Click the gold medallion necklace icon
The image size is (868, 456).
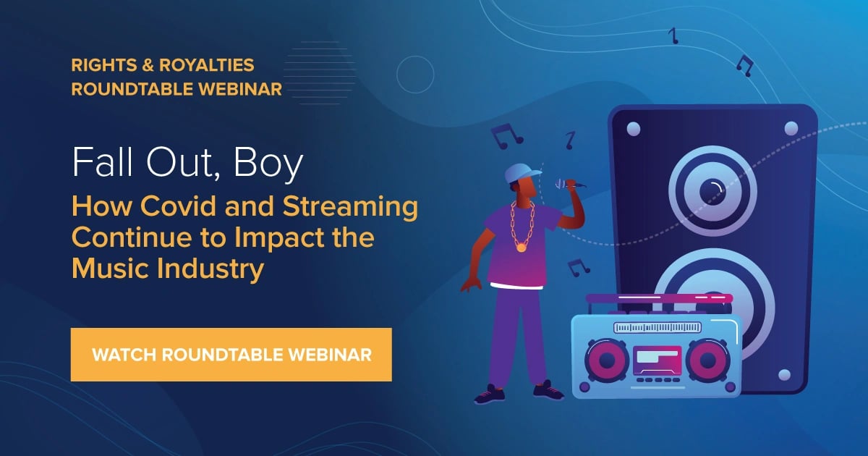522,250
